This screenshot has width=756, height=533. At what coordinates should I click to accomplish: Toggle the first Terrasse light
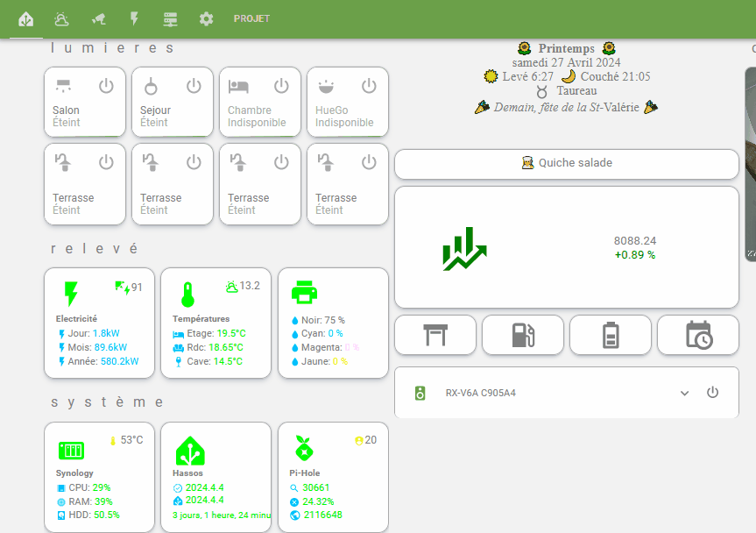(x=106, y=161)
